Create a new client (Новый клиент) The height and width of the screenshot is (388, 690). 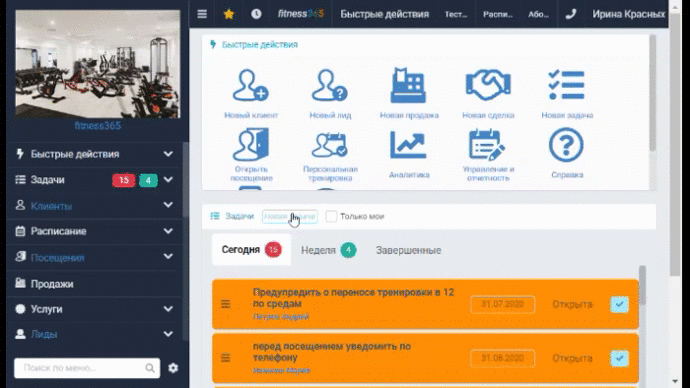[x=251, y=93]
